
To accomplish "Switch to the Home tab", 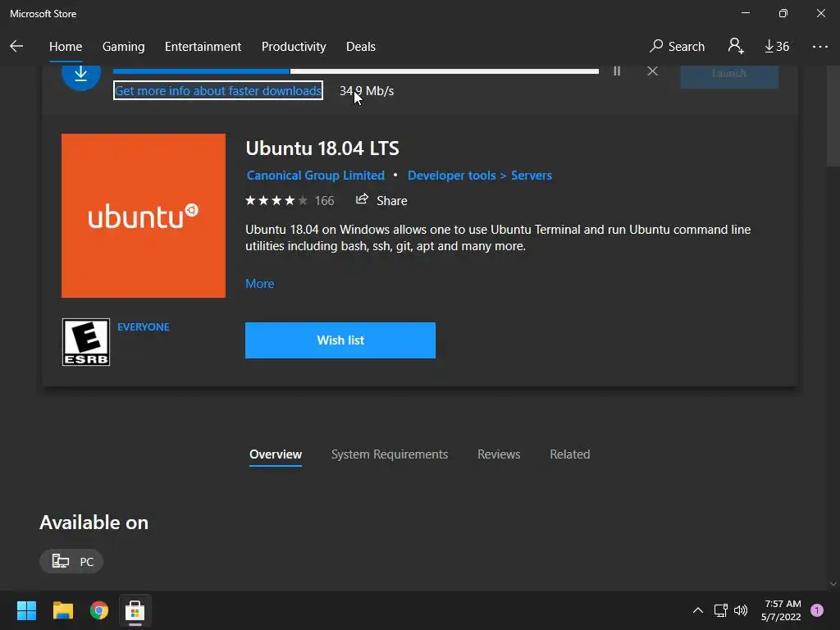I will tap(66, 47).
